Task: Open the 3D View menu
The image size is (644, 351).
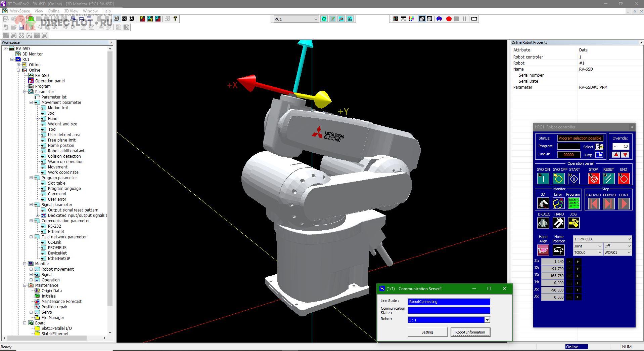Action: [71, 11]
